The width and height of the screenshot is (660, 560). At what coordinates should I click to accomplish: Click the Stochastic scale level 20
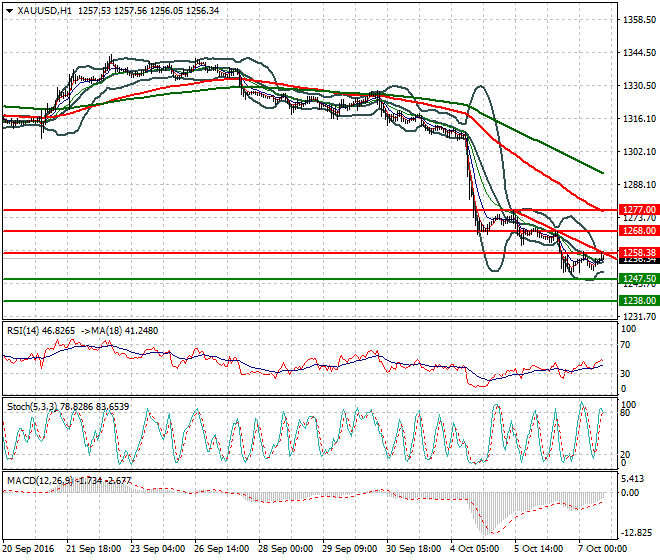click(x=625, y=454)
